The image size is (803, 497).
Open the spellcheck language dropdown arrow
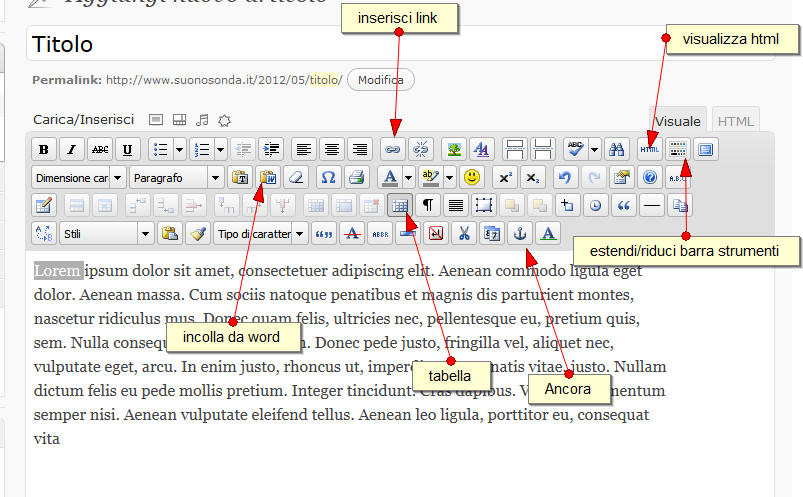tap(595, 150)
